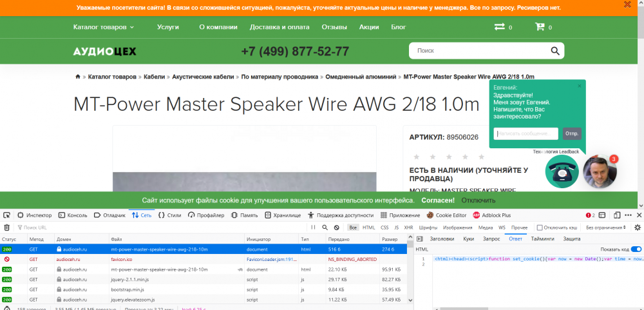Click the 'Поиск' site search field
Image resolution: width=644 pixels, height=310 pixels.
pyautogui.click(x=480, y=51)
